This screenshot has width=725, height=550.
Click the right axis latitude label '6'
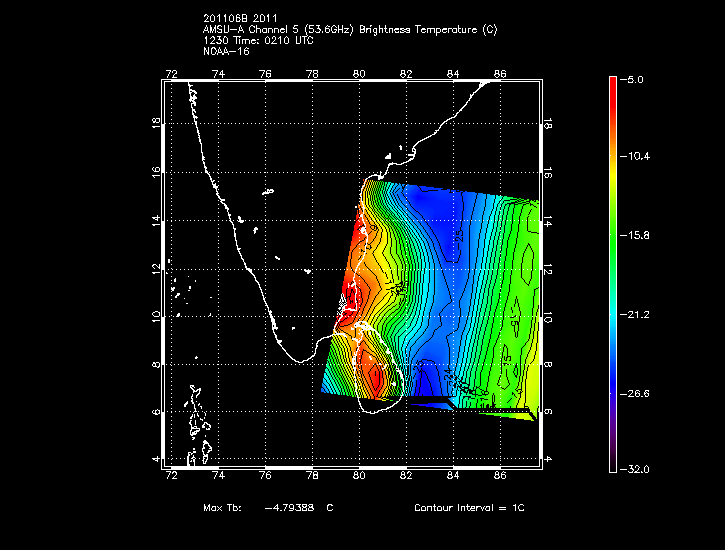tap(547, 411)
